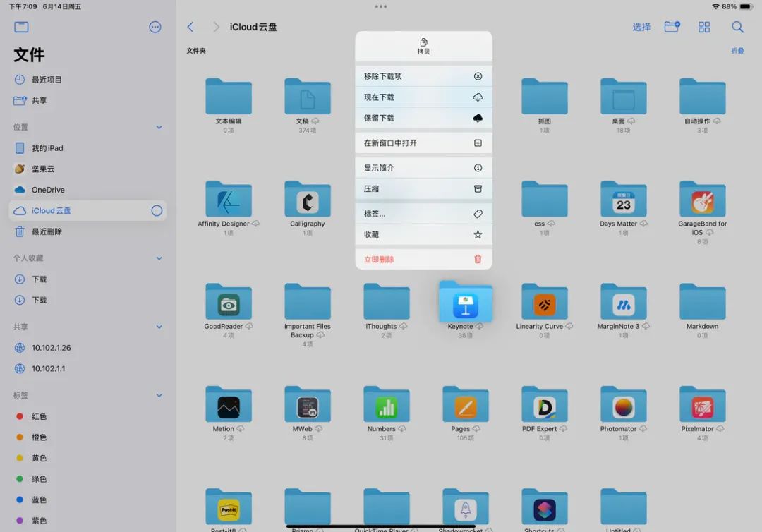Open the more options ellipsis menu
Viewport: 762px width, 532px height.
point(155,27)
